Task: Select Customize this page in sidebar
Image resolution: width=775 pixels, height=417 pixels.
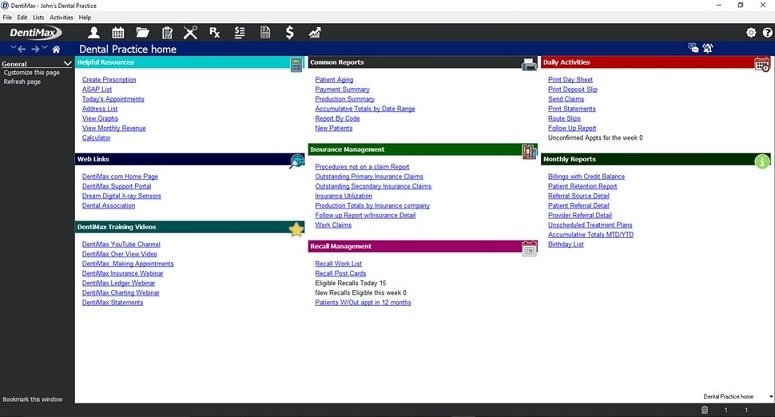Action: [32, 73]
